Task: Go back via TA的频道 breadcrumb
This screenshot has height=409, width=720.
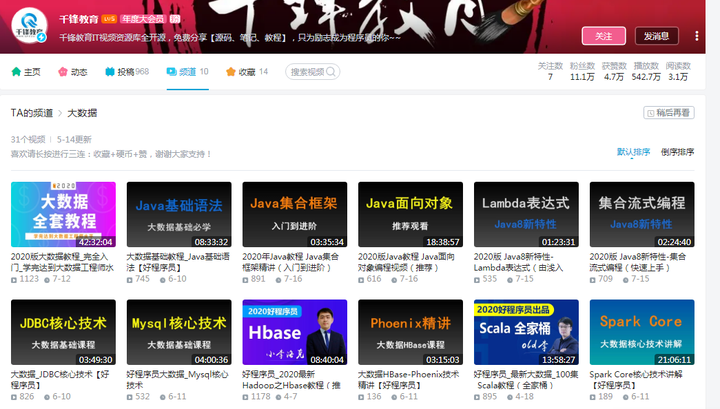Action: (x=32, y=113)
